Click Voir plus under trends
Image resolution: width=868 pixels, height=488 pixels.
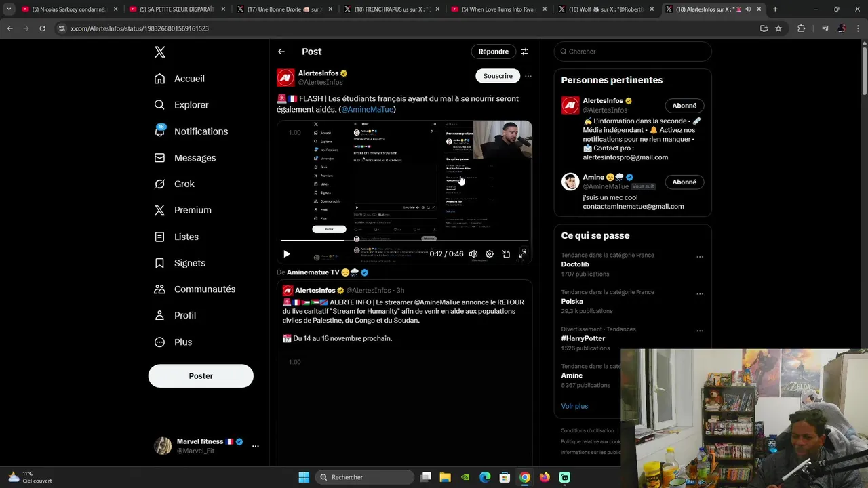574,406
